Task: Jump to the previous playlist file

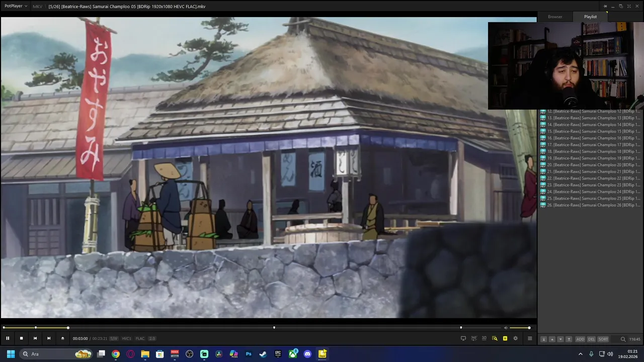Action: pos(35,338)
